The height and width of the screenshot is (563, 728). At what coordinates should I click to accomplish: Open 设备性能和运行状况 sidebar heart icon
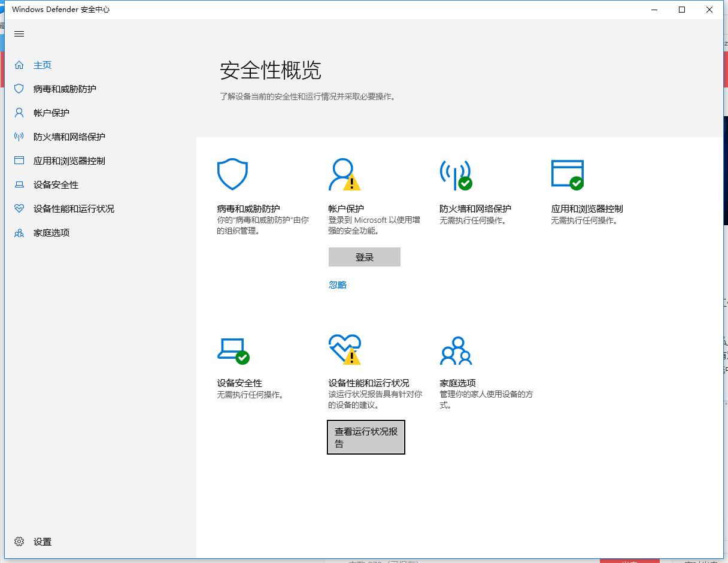(x=19, y=208)
